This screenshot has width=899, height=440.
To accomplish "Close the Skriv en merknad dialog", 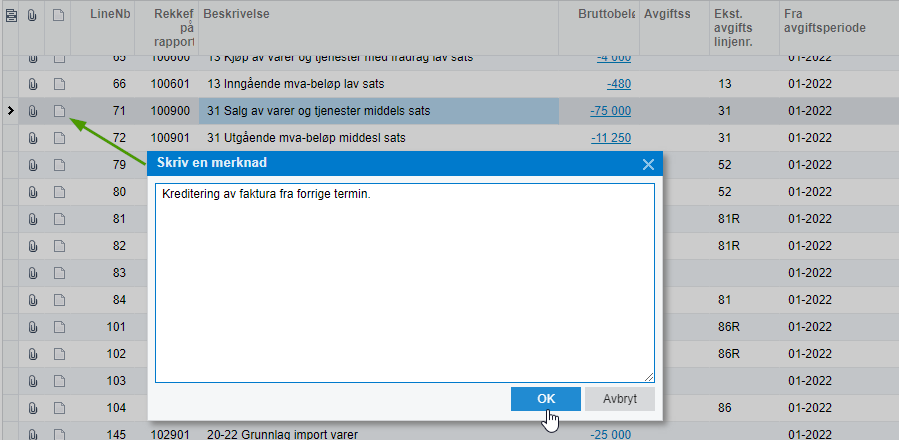I will [x=648, y=165].
